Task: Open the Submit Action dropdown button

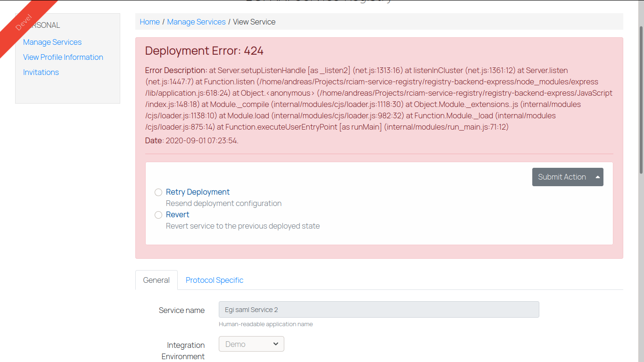Action: click(x=568, y=177)
